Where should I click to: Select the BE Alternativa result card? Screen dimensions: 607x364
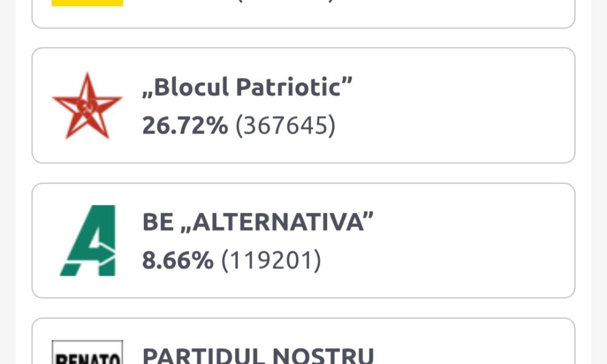coord(303,240)
